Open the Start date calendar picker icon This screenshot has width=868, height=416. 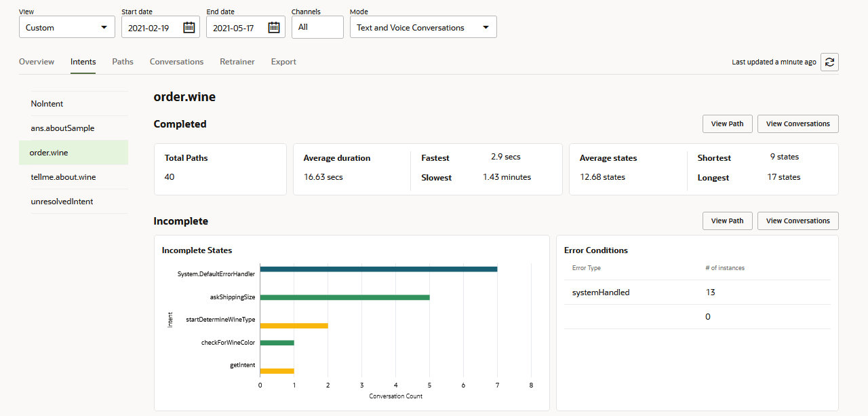click(x=189, y=28)
